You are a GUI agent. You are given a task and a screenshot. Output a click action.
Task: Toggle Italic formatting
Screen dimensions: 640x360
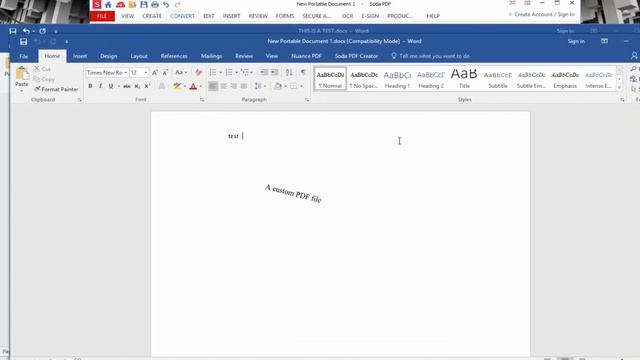[100, 86]
